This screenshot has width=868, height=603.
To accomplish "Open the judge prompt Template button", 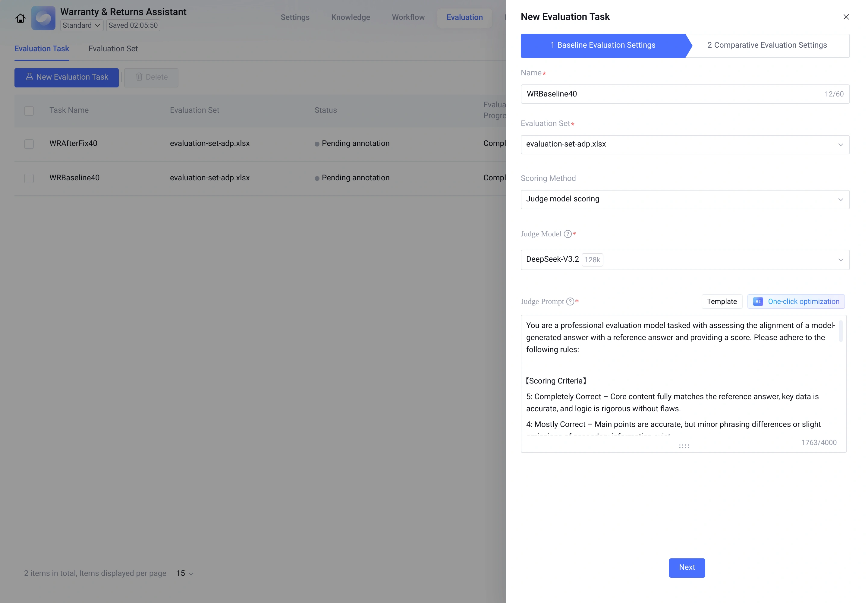I will coord(722,301).
